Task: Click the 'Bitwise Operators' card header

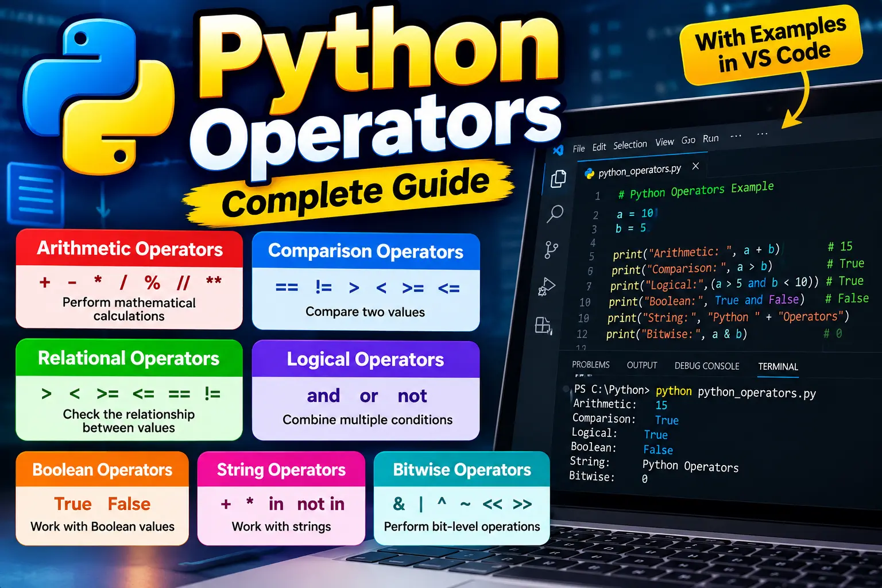Action: 462,469
